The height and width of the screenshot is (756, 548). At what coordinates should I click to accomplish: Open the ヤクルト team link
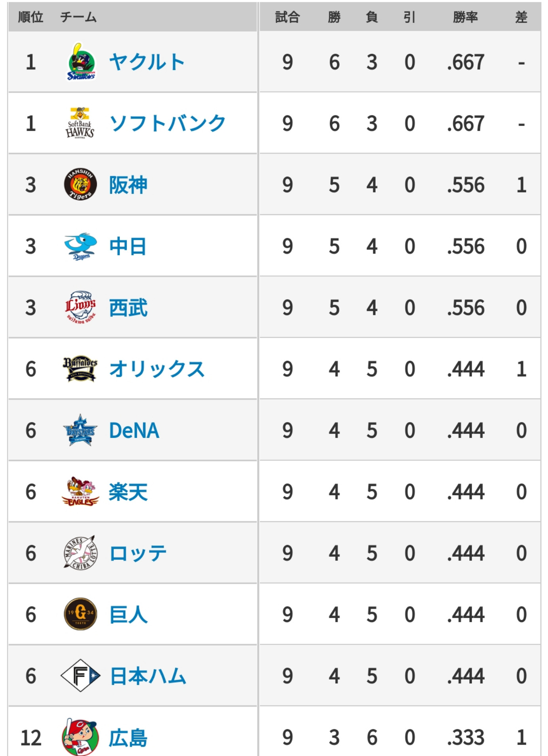147,62
